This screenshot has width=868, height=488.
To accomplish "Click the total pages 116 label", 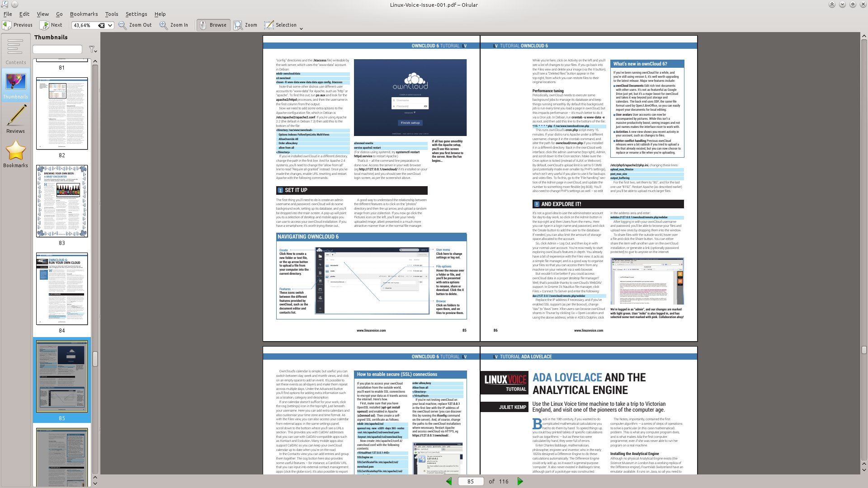I will 504,481.
